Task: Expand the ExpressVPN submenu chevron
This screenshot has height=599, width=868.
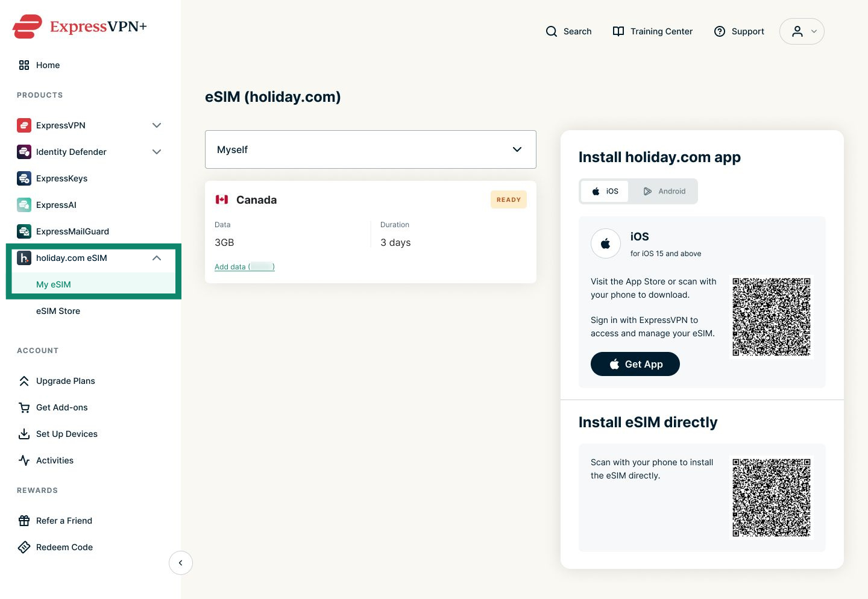Action: click(x=157, y=125)
